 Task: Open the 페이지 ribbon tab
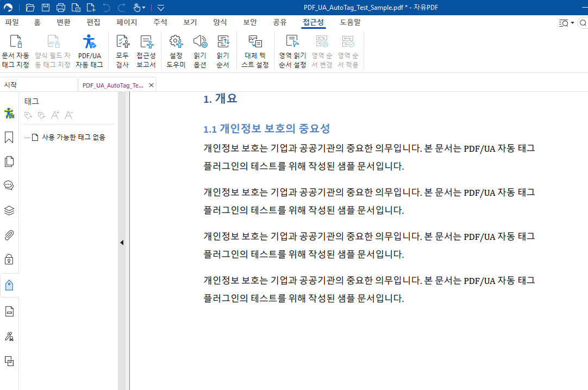click(x=127, y=22)
